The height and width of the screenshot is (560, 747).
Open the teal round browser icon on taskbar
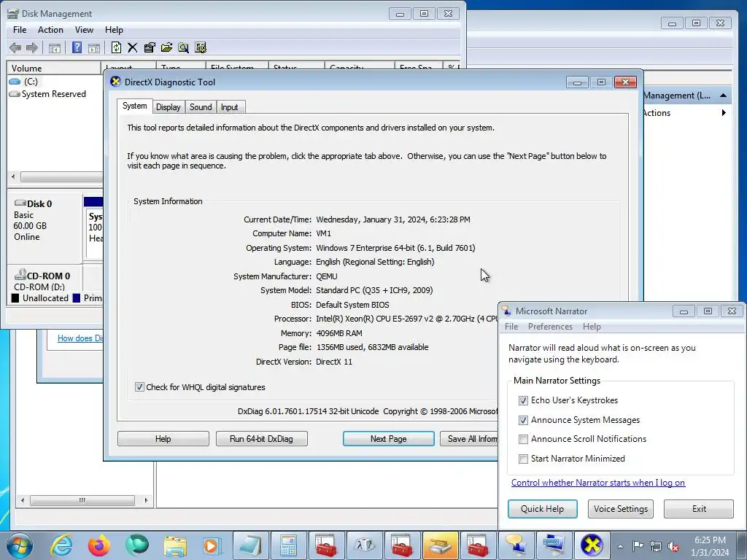point(136,545)
